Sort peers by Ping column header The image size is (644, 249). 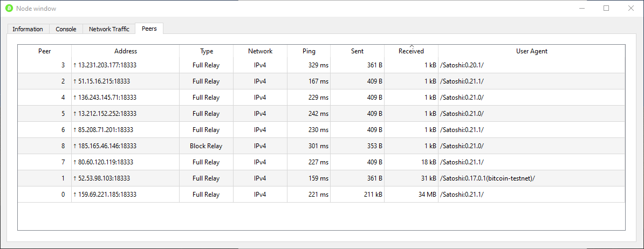tap(309, 51)
